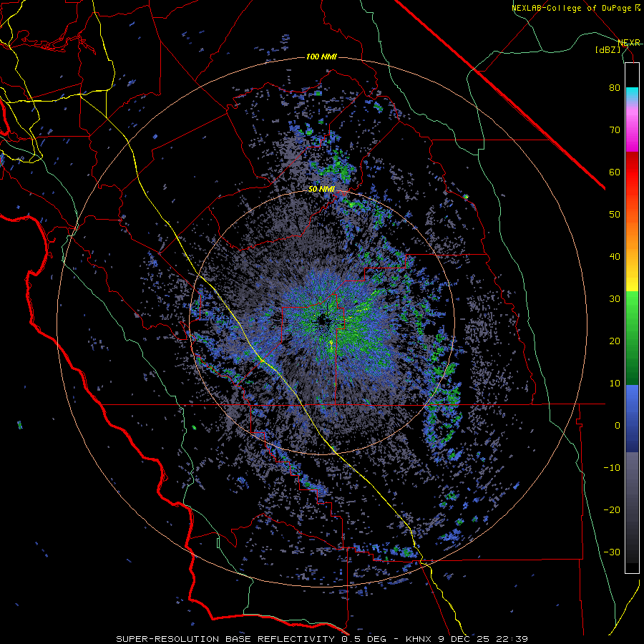This screenshot has width=644, height=644.
Task: Click the 30 value on the dBZ scale
Action: (x=615, y=299)
